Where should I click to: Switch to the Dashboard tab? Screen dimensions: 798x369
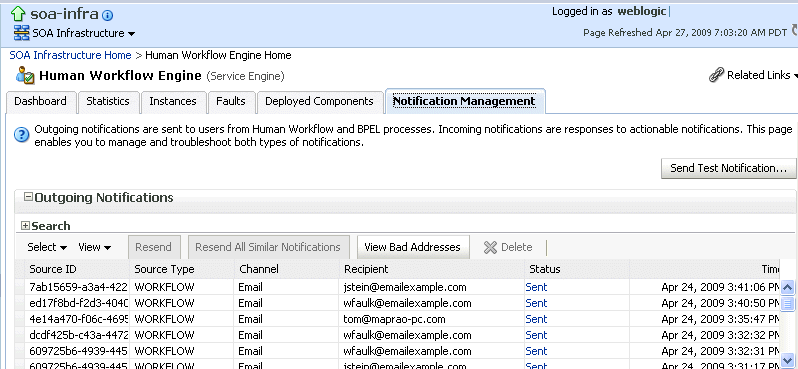40,101
